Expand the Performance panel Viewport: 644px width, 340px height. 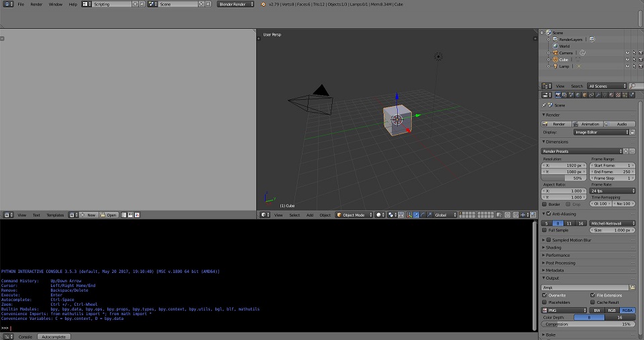[x=555, y=255]
